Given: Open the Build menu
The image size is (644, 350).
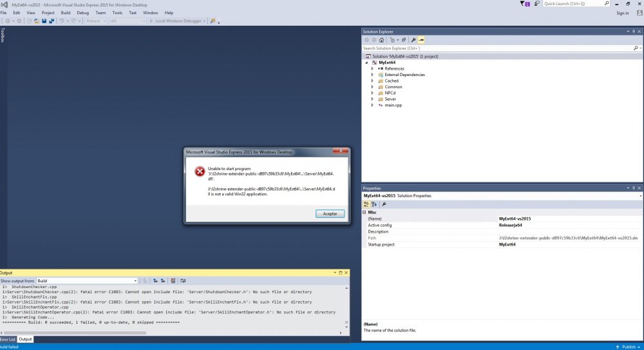Looking at the screenshot, I should [66, 12].
